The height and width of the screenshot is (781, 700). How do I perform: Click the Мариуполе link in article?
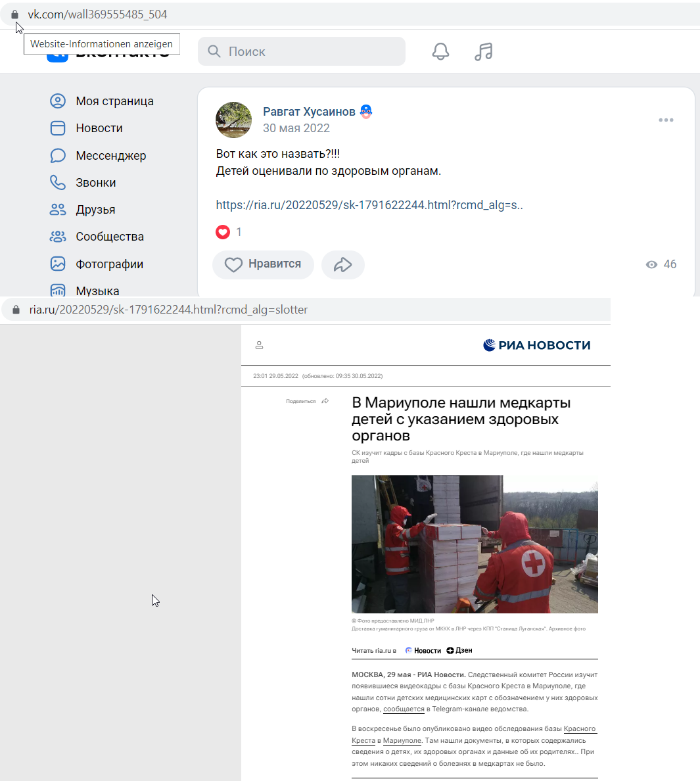point(402,740)
